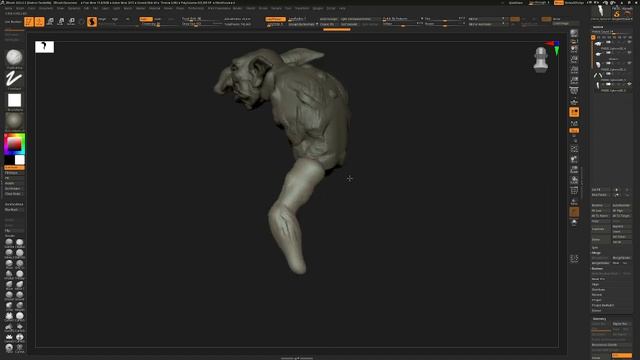640x360 pixels.
Task: Toggle PolyFrame line fill button
Action: 574,191
